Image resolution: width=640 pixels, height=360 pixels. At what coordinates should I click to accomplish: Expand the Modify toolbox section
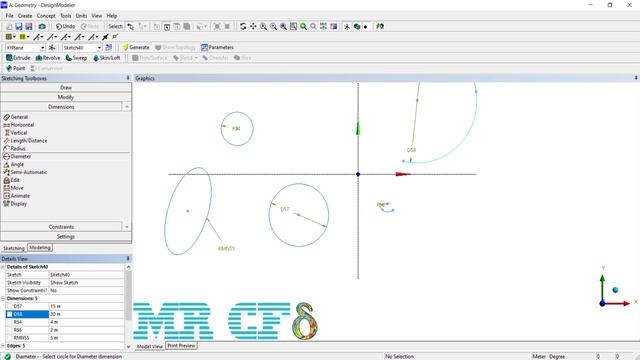[x=66, y=97]
